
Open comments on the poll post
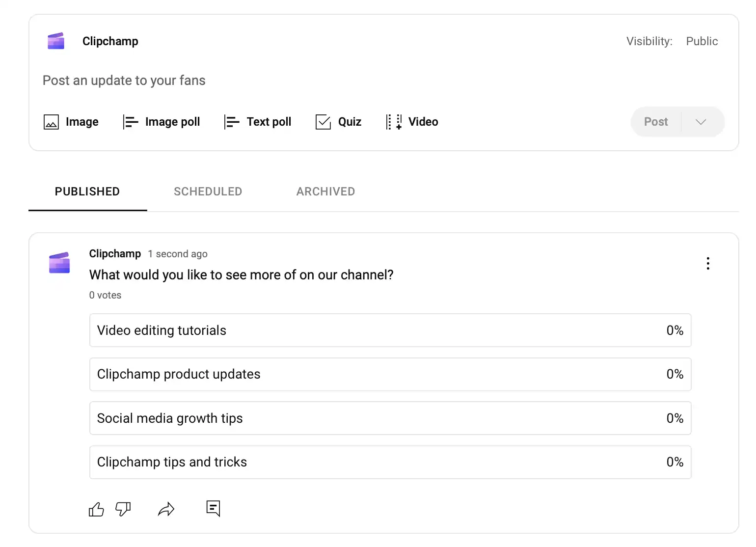[213, 509]
